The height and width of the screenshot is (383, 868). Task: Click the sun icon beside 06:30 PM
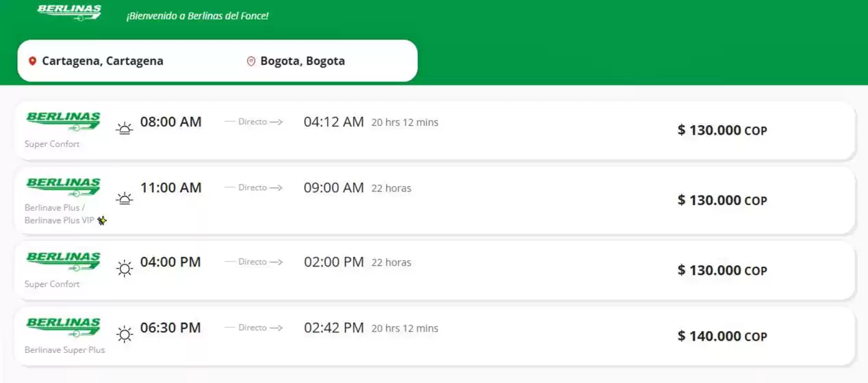(124, 334)
